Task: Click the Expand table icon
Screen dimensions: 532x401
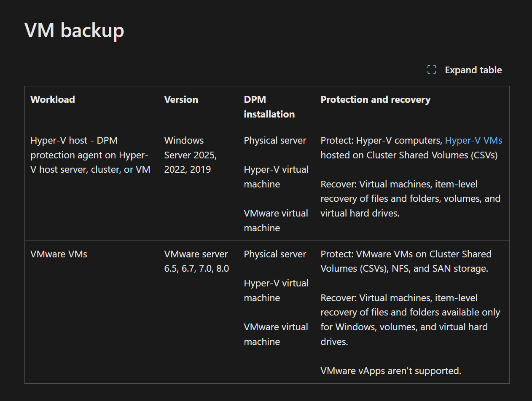Action: pyautogui.click(x=432, y=70)
